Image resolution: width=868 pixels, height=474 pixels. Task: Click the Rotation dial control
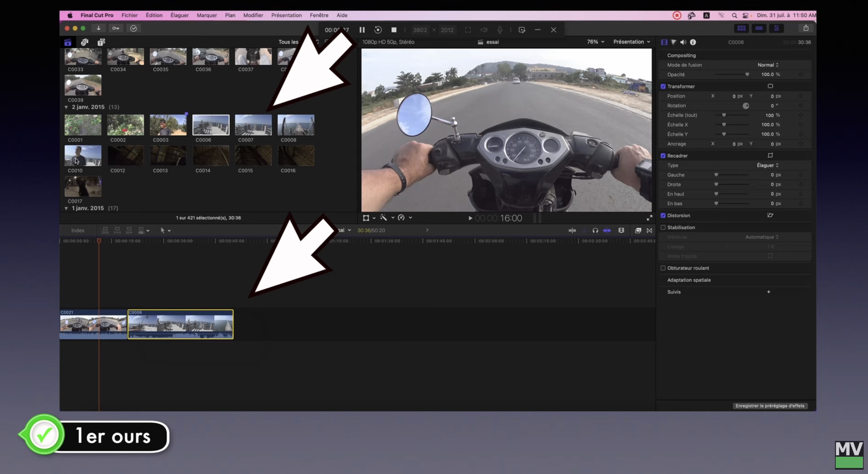pos(746,106)
